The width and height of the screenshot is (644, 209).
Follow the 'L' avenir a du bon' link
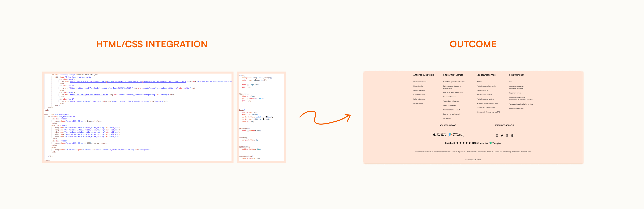[419, 95]
